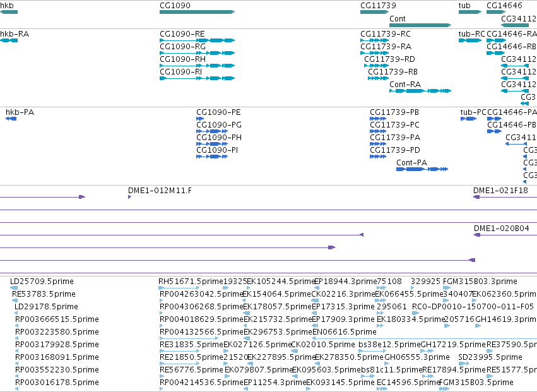Click the hkb-RA transcript label

[15, 34]
